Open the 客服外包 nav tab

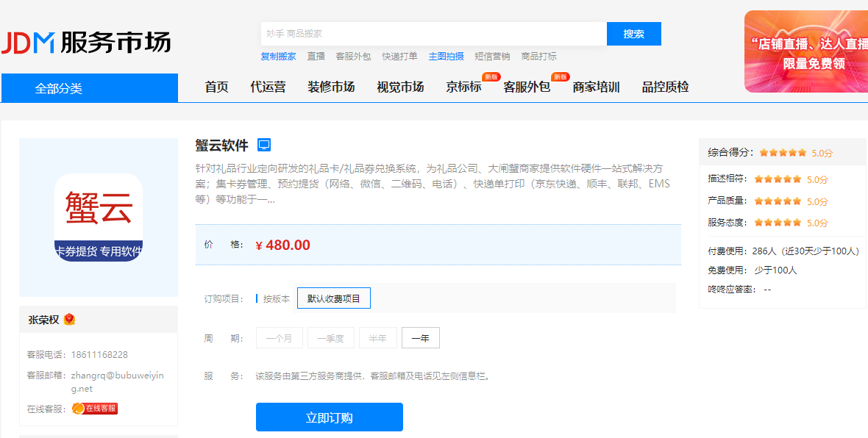pyautogui.click(x=527, y=87)
